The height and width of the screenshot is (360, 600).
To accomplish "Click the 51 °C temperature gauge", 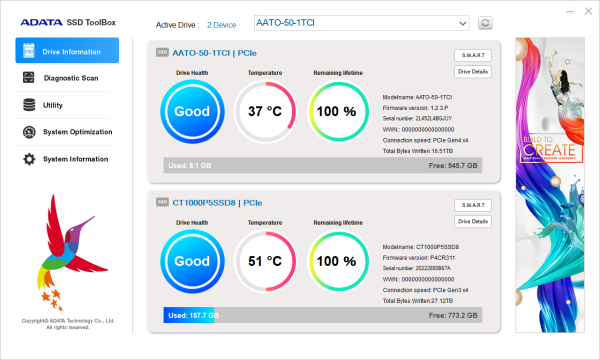I will (x=265, y=261).
